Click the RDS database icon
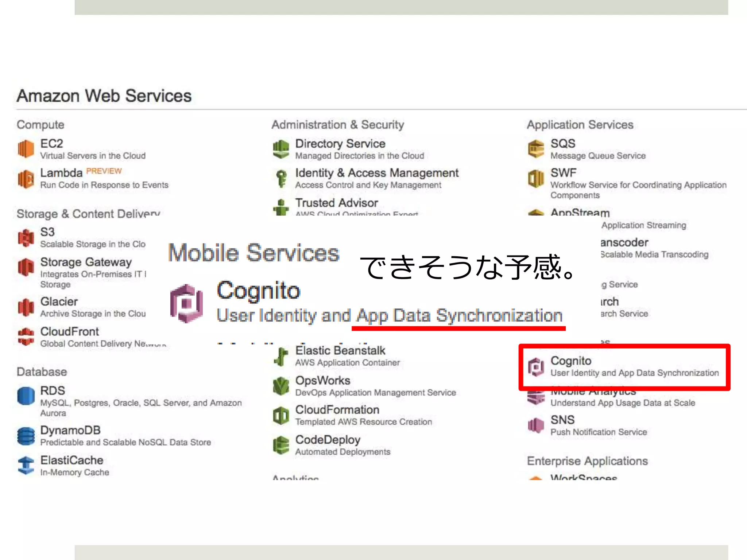This screenshot has height=560, width=747. (26, 396)
